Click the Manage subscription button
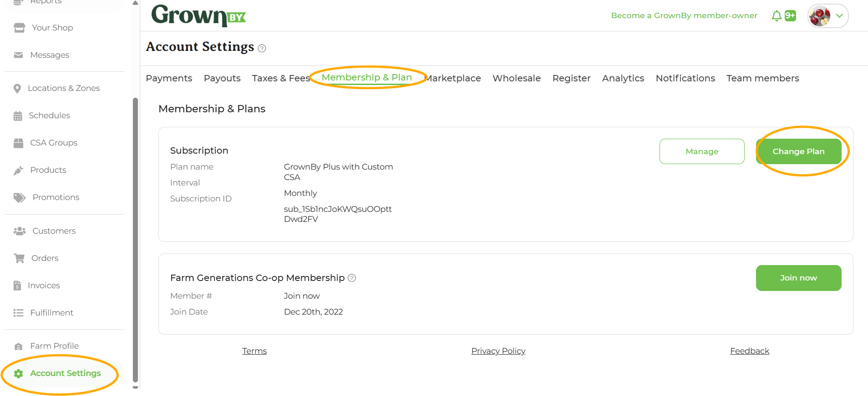 702,151
